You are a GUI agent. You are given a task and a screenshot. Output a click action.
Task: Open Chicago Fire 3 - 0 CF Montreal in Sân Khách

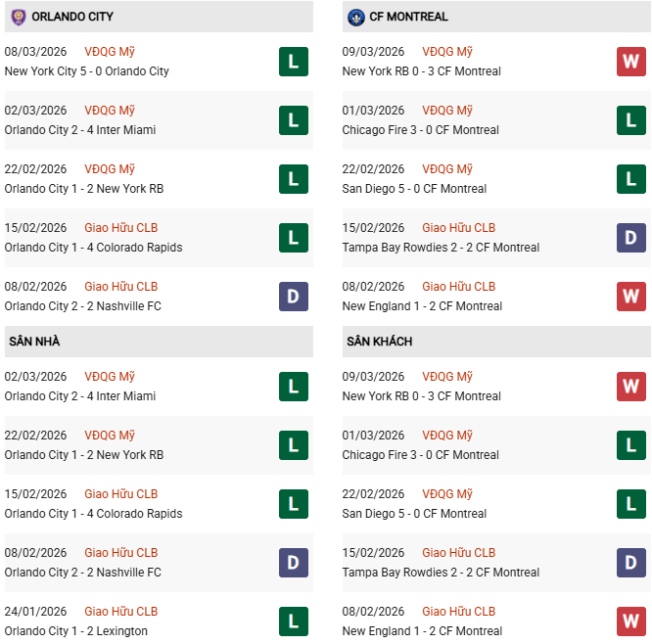pos(420,455)
